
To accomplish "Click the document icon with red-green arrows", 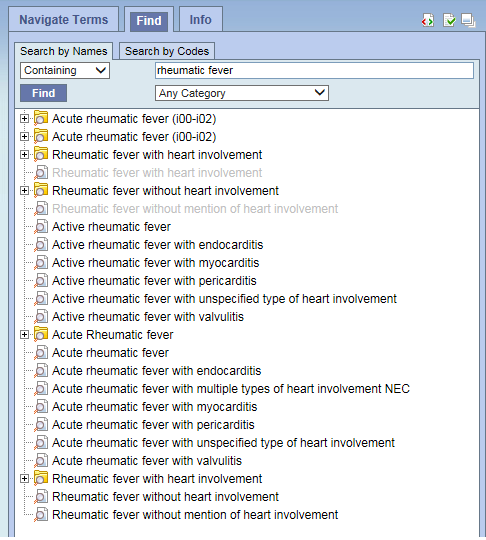I will coord(427,21).
